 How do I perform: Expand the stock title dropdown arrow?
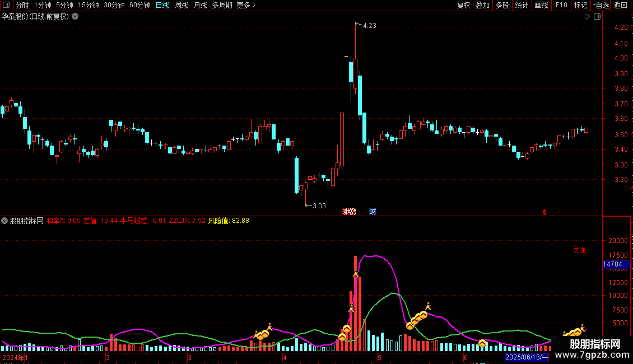pyautogui.click(x=75, y=17)
